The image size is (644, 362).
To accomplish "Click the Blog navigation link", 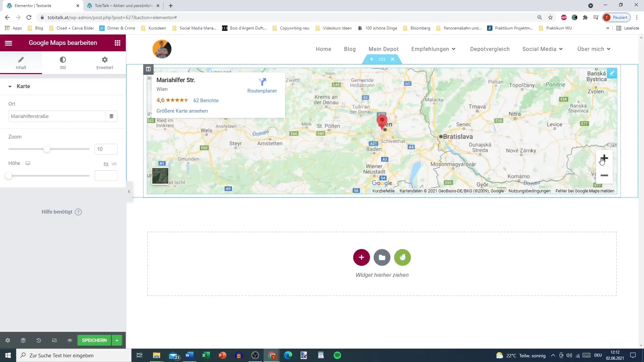I will click(350, 49).
